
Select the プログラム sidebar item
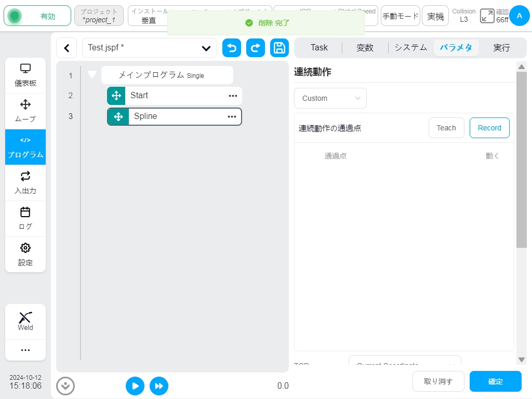point(25,147)
